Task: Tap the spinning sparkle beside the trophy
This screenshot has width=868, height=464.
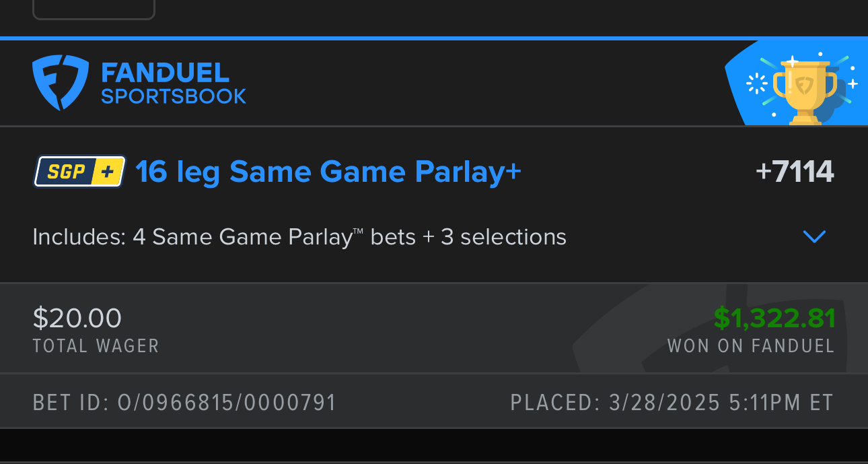Action: point(758,84)
